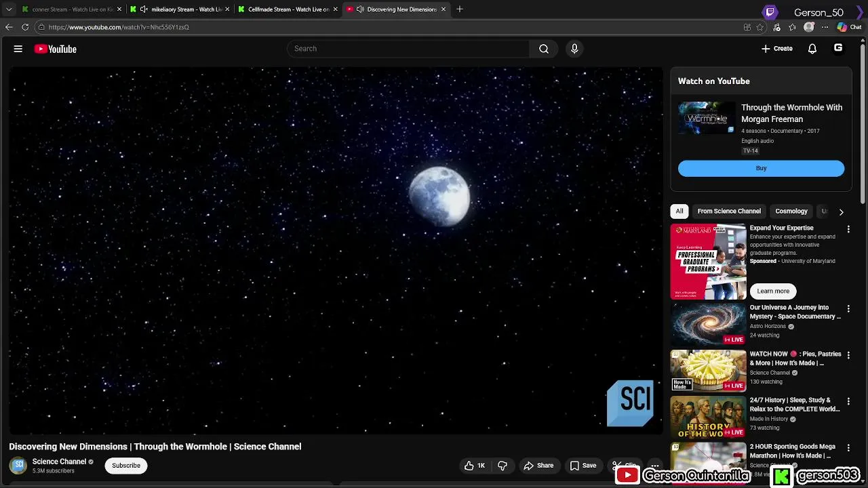Switch to the Cellfmade Stream tab

pyautogui.click(x=288, y=9)
